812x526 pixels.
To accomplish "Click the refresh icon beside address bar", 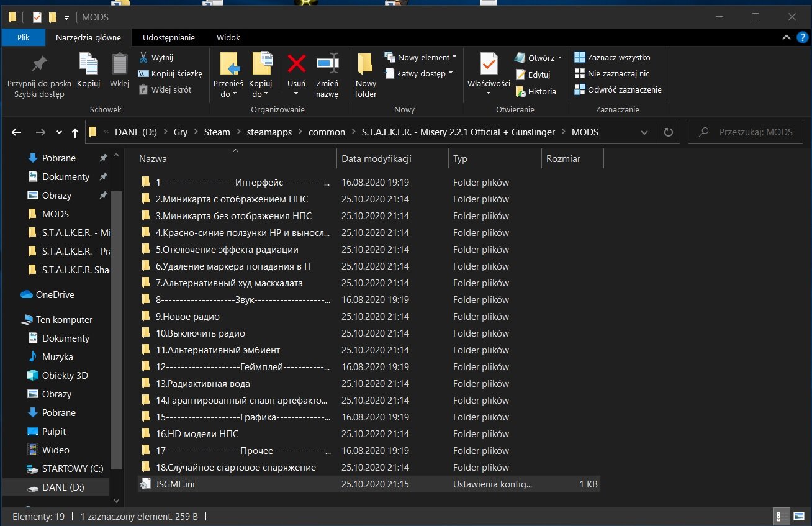I will pyautogui.click(x=668, y=132).
